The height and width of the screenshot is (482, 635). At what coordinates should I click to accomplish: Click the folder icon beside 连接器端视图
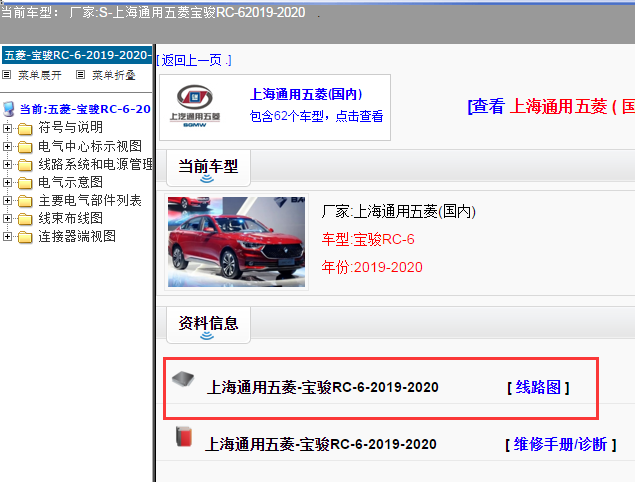(25, 237)
